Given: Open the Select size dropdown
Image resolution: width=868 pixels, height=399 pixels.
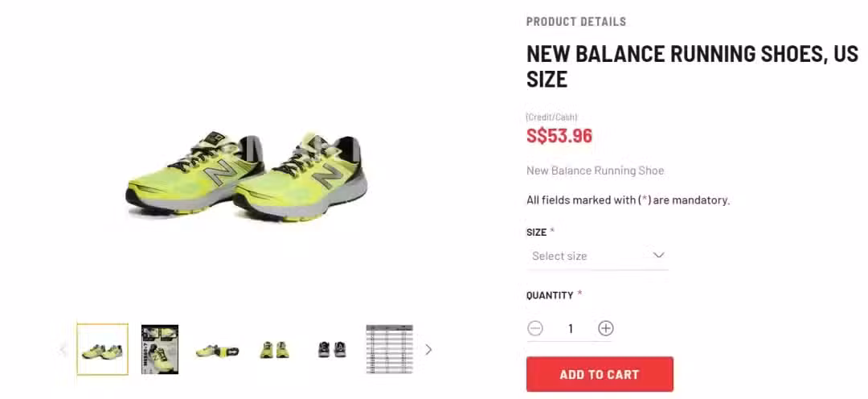Looking at the screenshot, I should pyautogui.click(x=597, y=256).
